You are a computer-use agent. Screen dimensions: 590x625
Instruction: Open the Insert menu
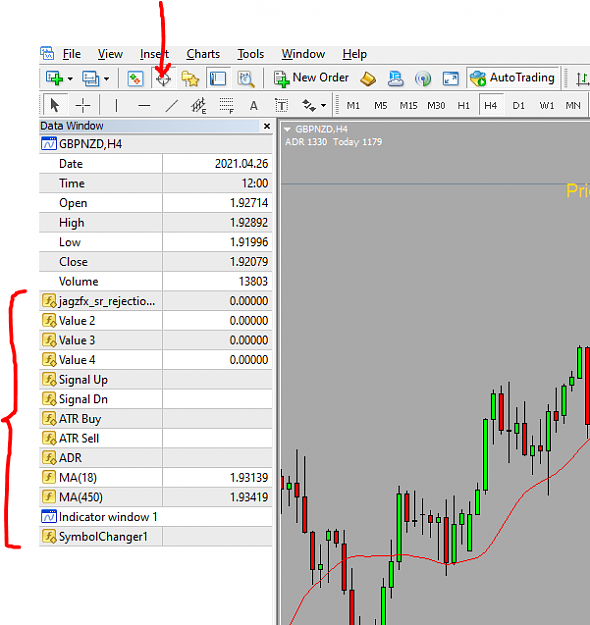pos(154,54)
